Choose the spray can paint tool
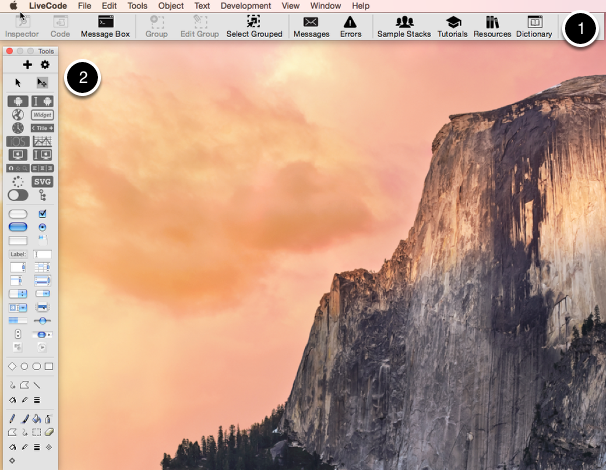This screenshot has height=470, width=606. coord(48,419)
